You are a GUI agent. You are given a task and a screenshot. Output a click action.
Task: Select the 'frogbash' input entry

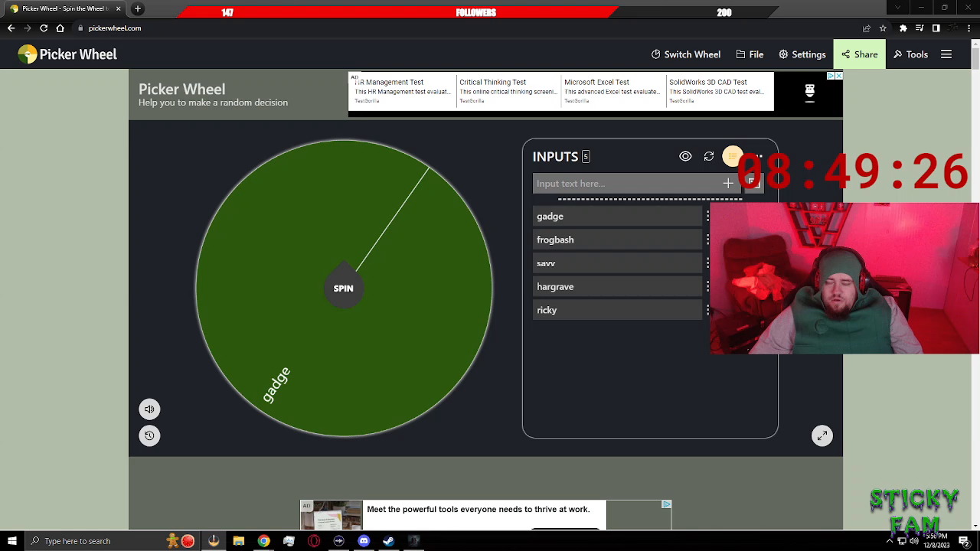coord(617,240)
